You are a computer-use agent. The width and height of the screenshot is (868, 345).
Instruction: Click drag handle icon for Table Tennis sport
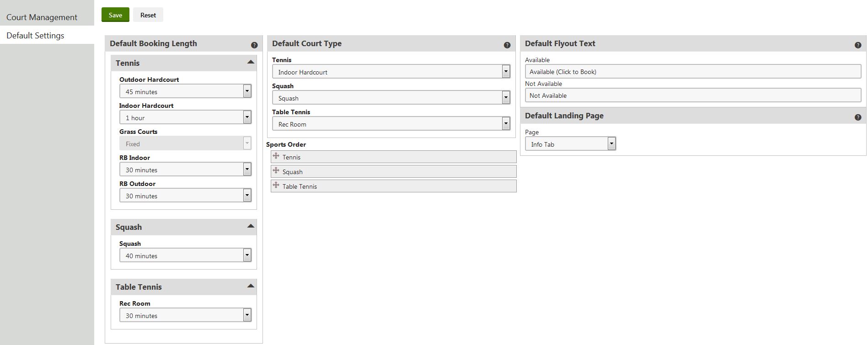276,186
